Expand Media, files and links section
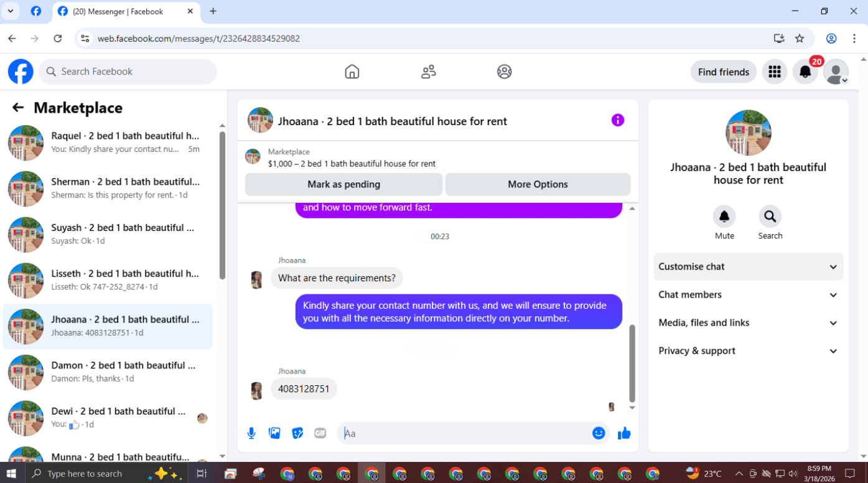Viewport: 868px width, 483px height. [748, 322]
